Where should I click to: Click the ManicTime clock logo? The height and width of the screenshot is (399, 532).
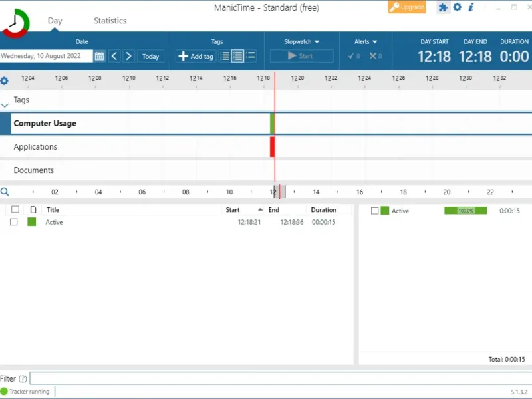15,23
